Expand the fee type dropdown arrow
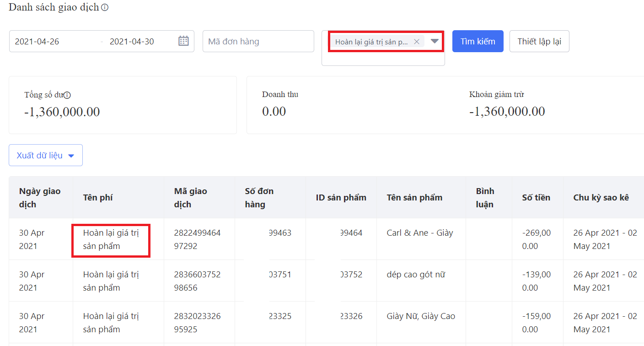644x346 pixels. tap(435, 41)
